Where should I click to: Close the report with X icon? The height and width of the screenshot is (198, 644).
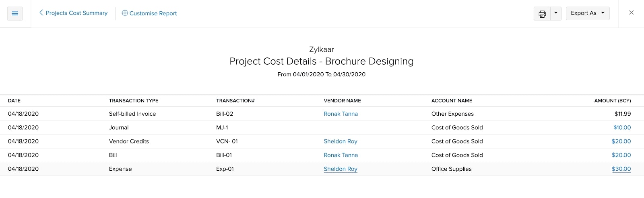pyautogui.click(x=631, y=13)
